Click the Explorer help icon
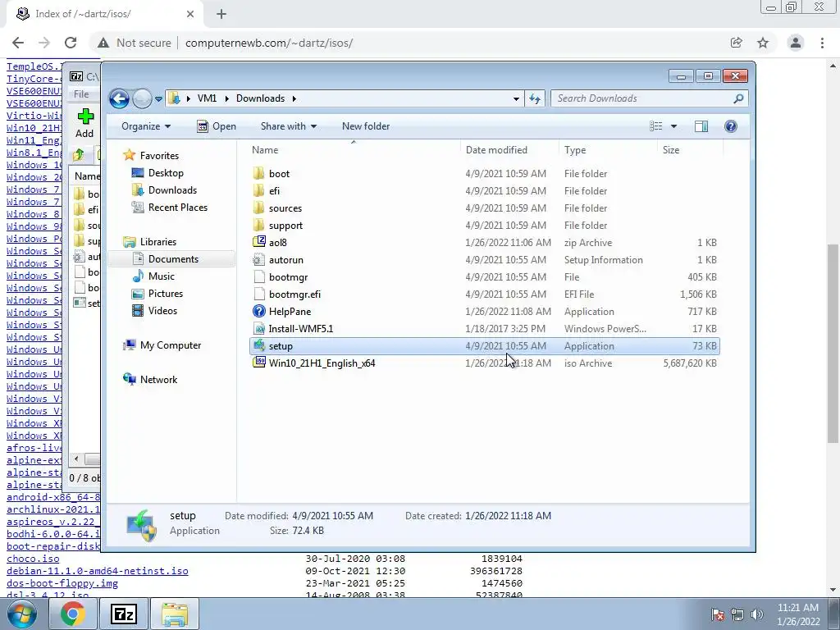The image size is (840, 630). pyautogui.click(x=731, y=126)
